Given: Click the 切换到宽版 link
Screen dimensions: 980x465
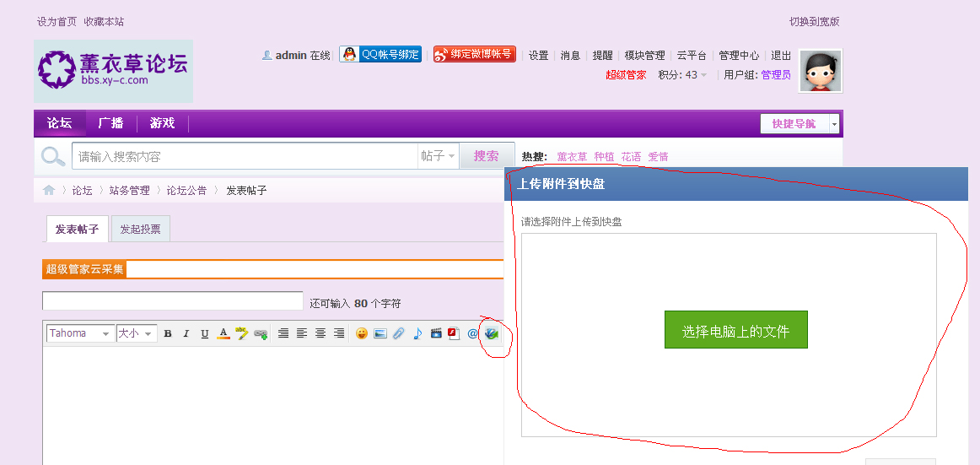Looking at the screenshot, I should [815, 21].
